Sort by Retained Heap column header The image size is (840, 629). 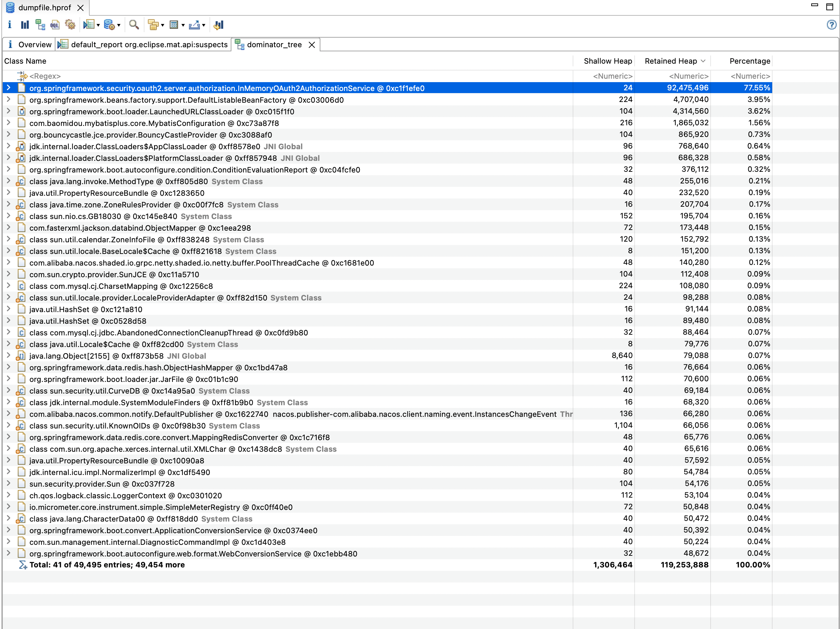click(x=673, y=61)
